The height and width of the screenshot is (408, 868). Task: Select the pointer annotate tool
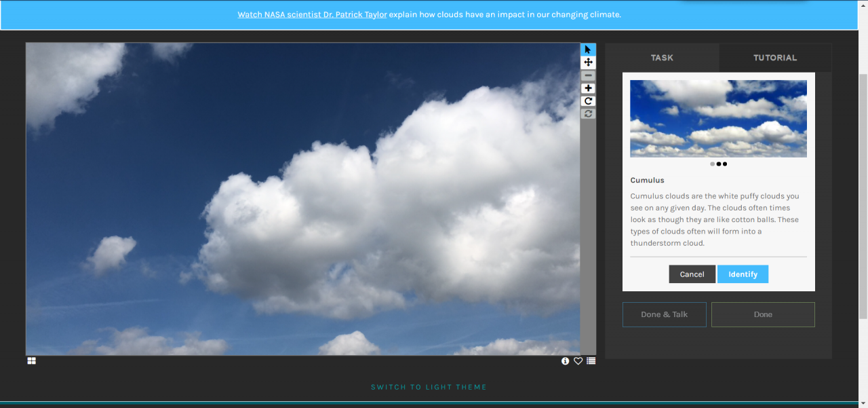[588, 50]
